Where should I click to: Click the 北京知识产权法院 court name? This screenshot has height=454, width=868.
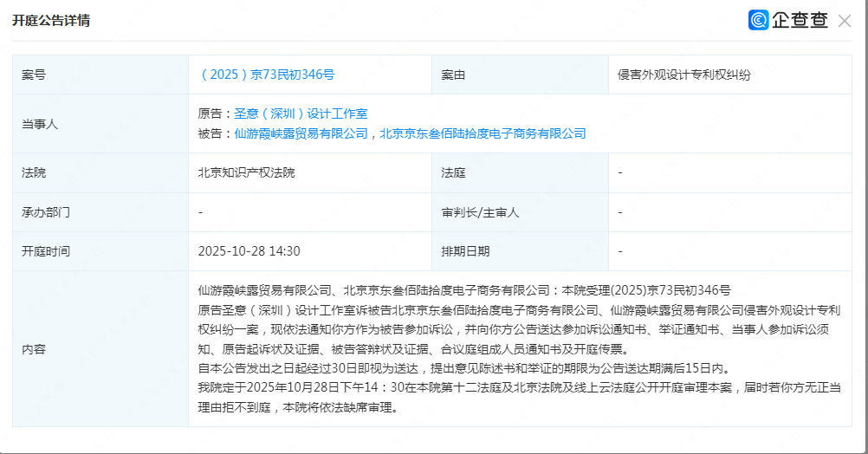pos(246,172)
